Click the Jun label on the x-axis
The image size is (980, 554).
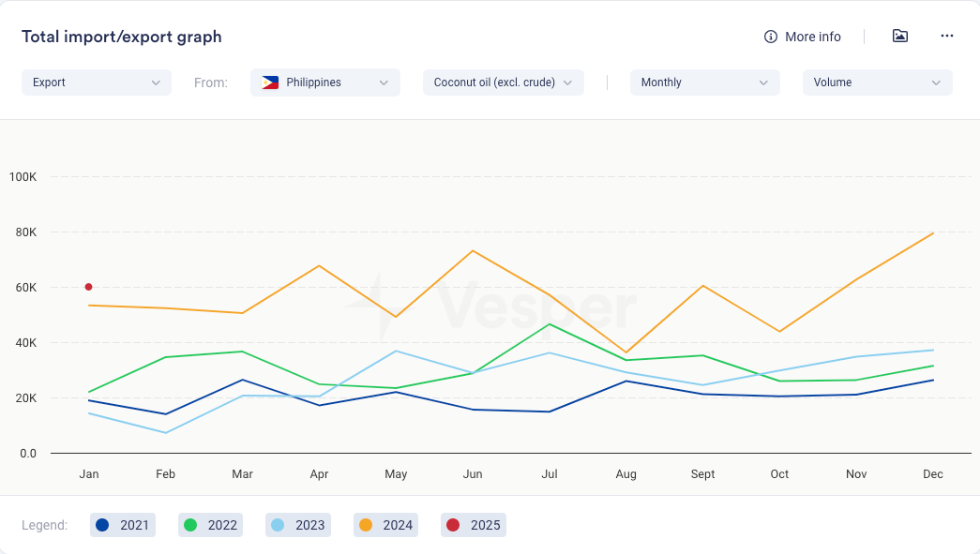[x=473, y=474]
